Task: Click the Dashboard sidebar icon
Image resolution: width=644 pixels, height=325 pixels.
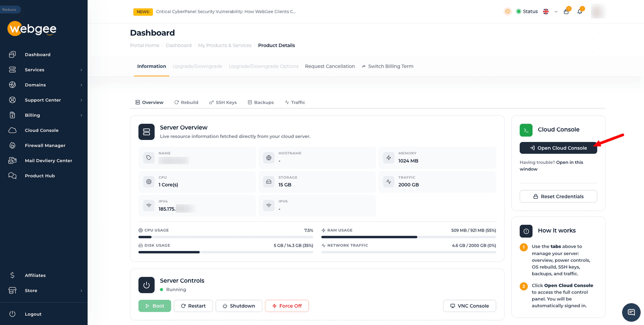Action: click(x=12, y=54)
